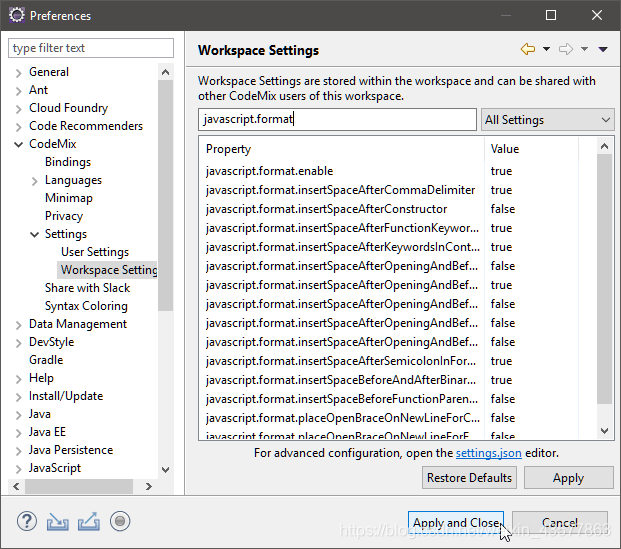Image resolution: width=621 pixels, height=549 pixels.
Task: Click the forward navigation arrow icon
Action: [x=566, y=49]
